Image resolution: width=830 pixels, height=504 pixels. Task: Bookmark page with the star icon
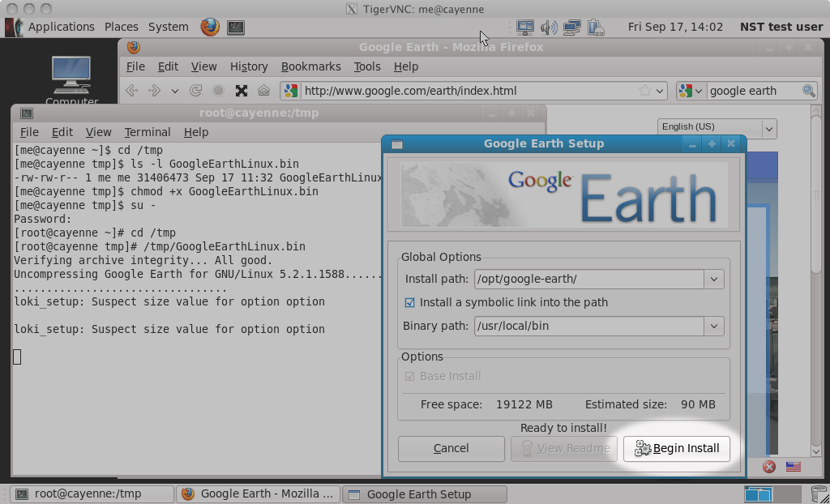(644, 91)
